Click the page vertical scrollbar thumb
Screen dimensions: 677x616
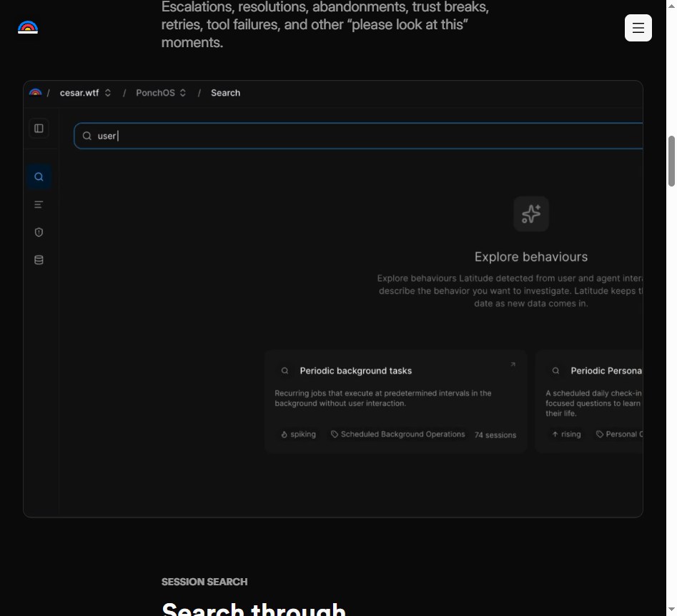tap(671, 161)
